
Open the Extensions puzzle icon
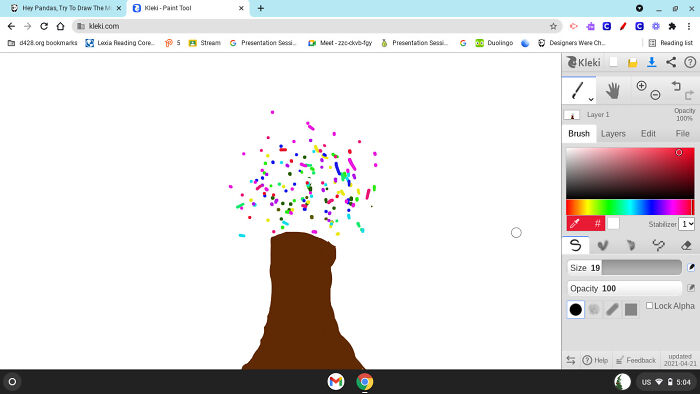[x=672, y=26]
